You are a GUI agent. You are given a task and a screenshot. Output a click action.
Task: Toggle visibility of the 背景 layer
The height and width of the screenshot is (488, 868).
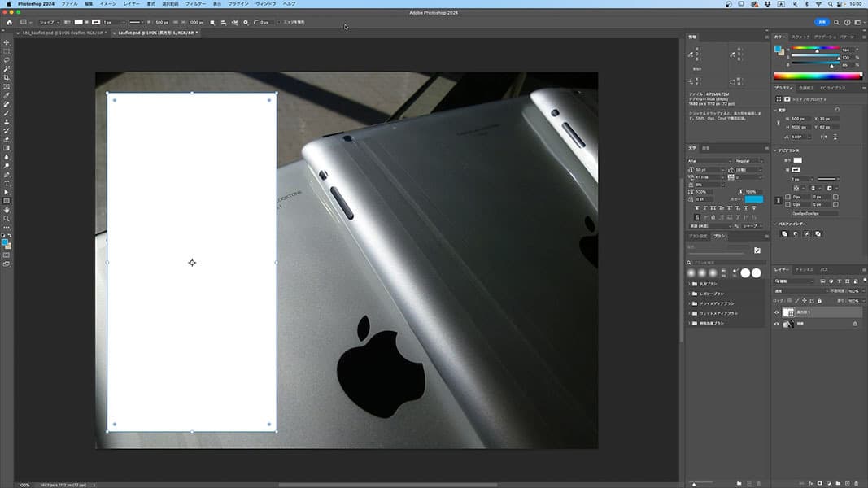(x=776, y=324)
